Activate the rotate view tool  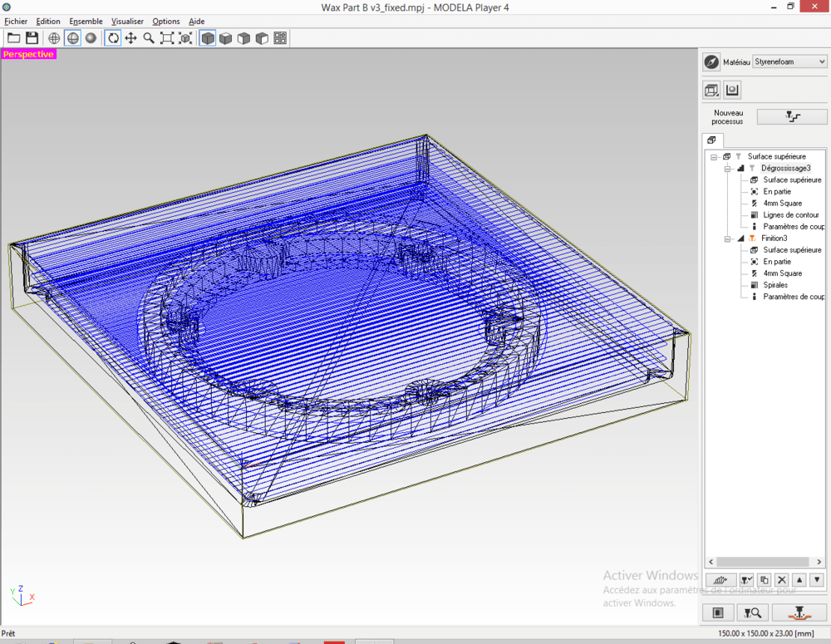pos(113,38)
